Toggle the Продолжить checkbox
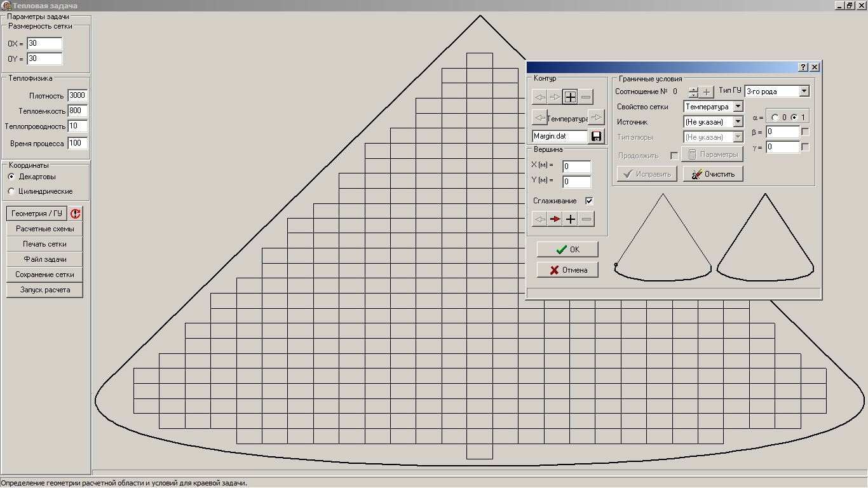Screen dimensions: 868x488 674,156
